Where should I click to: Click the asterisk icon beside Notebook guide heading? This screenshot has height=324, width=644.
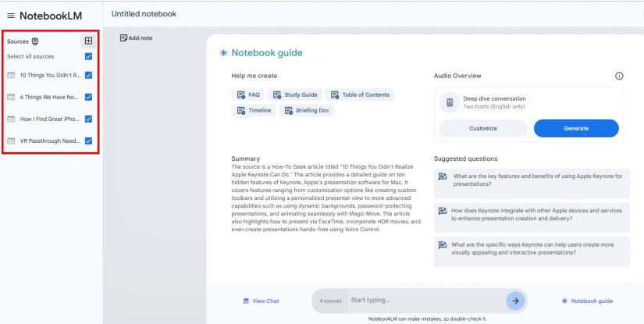coord(223,52)
